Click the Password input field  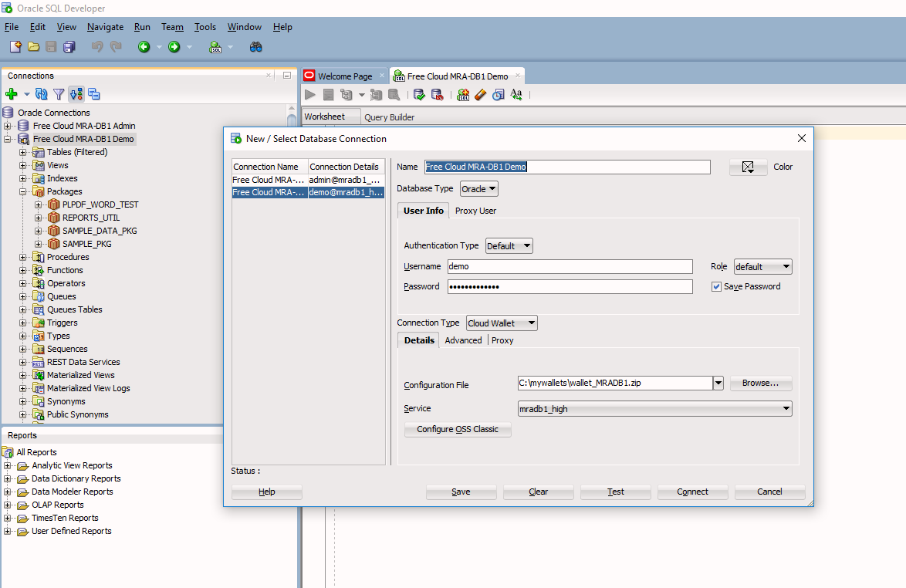coord(570,286)
